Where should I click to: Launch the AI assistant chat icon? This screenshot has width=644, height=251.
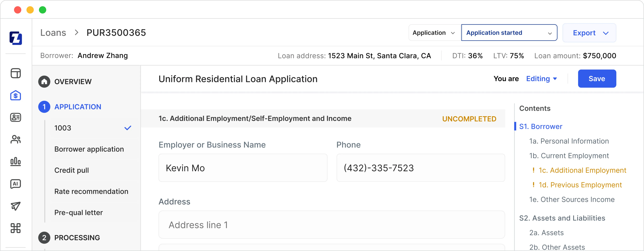[15, 184]
